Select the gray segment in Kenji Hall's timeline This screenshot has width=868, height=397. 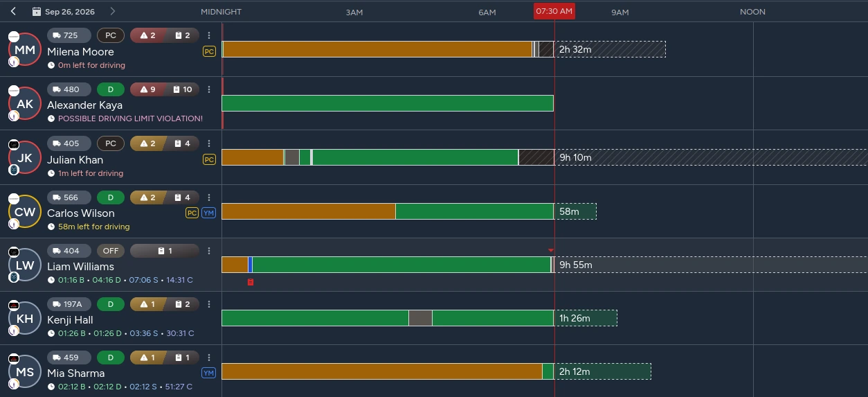click(x=420, y=318)
